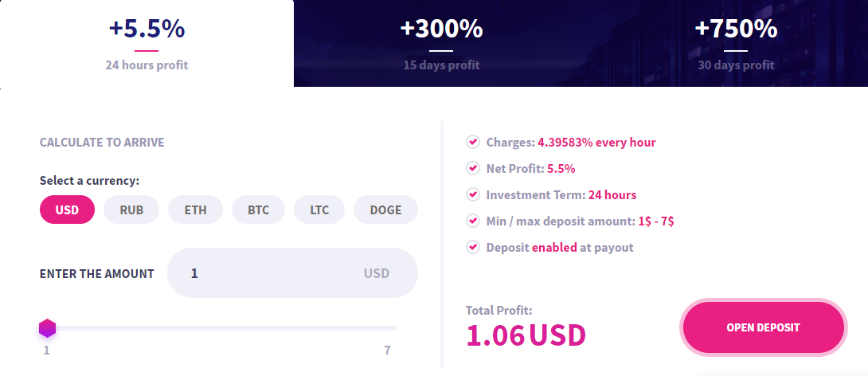Pick BTC currency pill
Image resolution: width=868 pixels, height=376 pixels.
258,210
